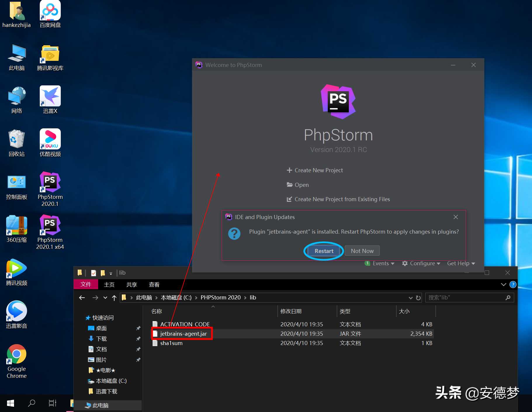Screen dimensions: 532x412
Task: Open 优酷视频 desktop shortcut
Action: coord(50,143)
